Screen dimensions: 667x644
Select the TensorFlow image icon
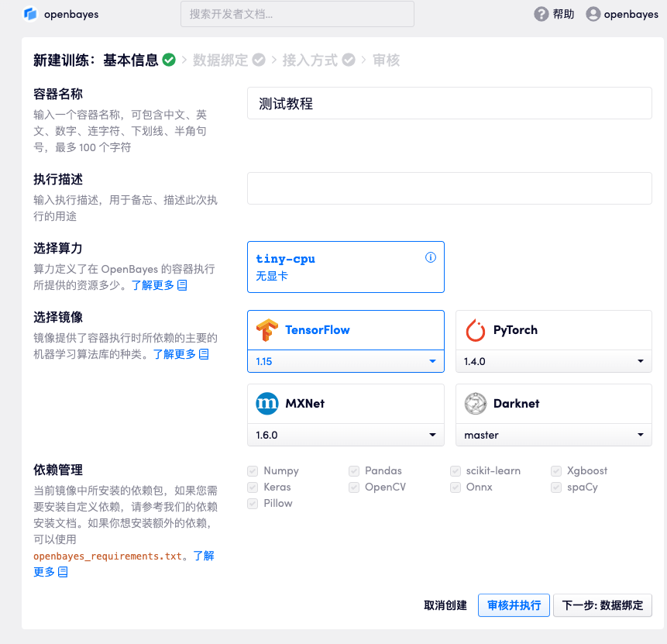267,330
